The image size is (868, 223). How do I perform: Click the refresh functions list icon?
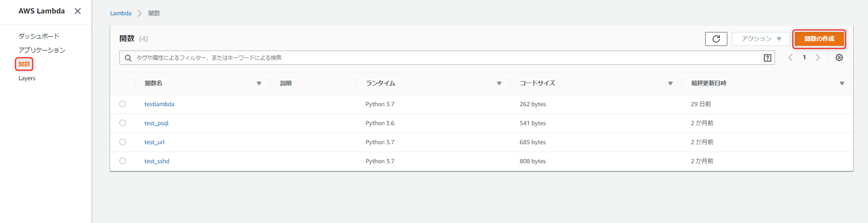(716, 39)
